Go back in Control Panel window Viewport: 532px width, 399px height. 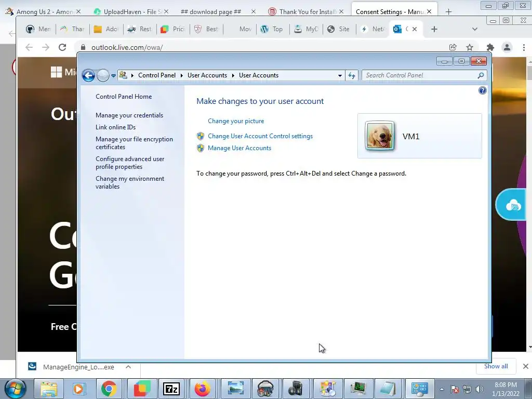[88, 75]
